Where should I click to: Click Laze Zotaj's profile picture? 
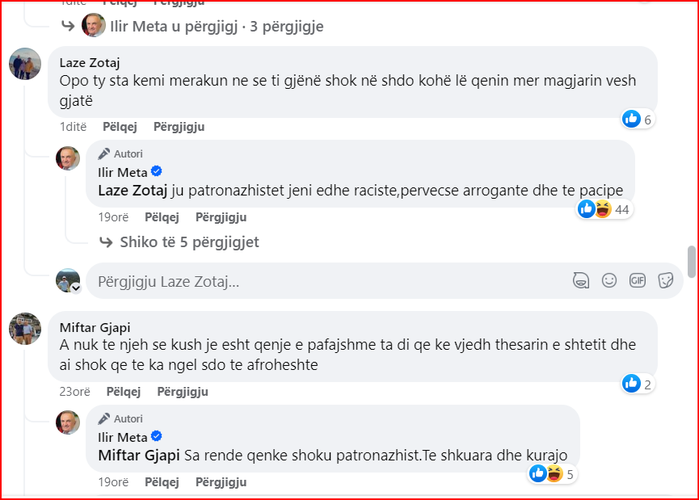(x=25, y=64)
